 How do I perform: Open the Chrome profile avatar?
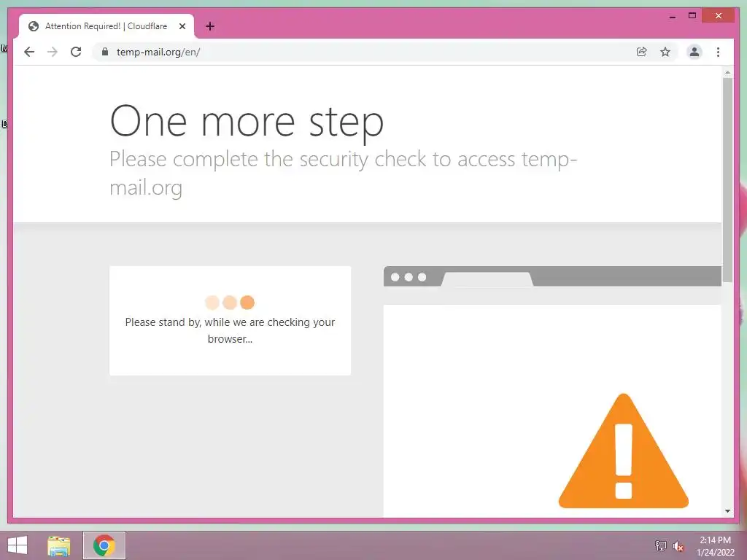pos(694,52)
